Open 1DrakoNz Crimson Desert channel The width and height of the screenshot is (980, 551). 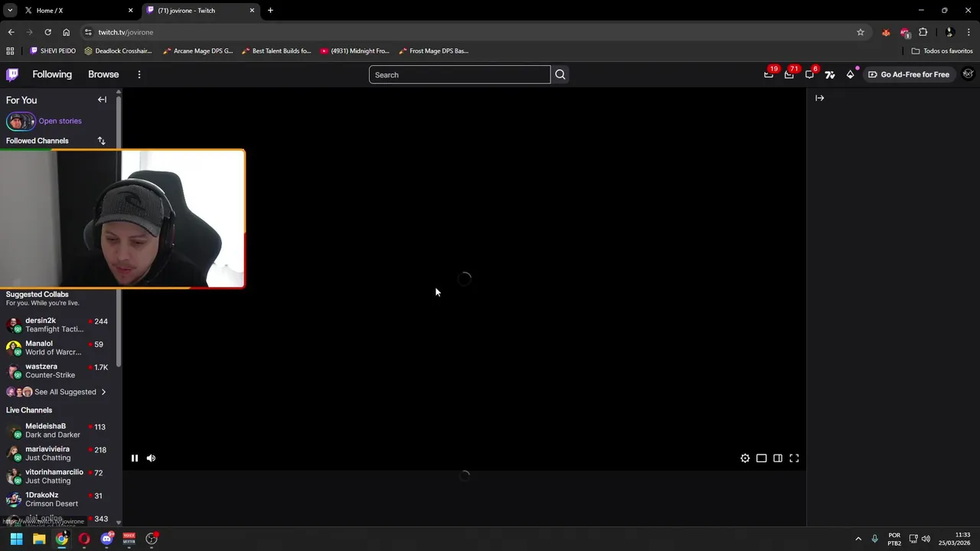point(59,499)
